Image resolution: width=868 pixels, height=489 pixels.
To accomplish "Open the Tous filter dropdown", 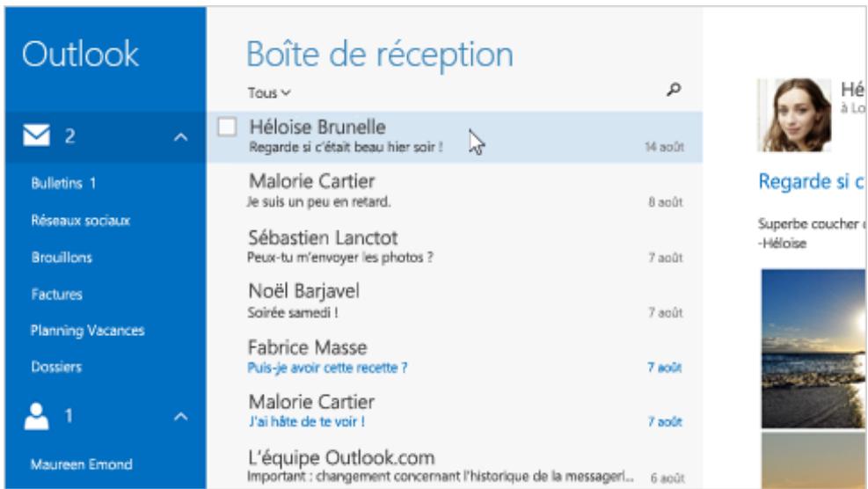I will 268,92.
